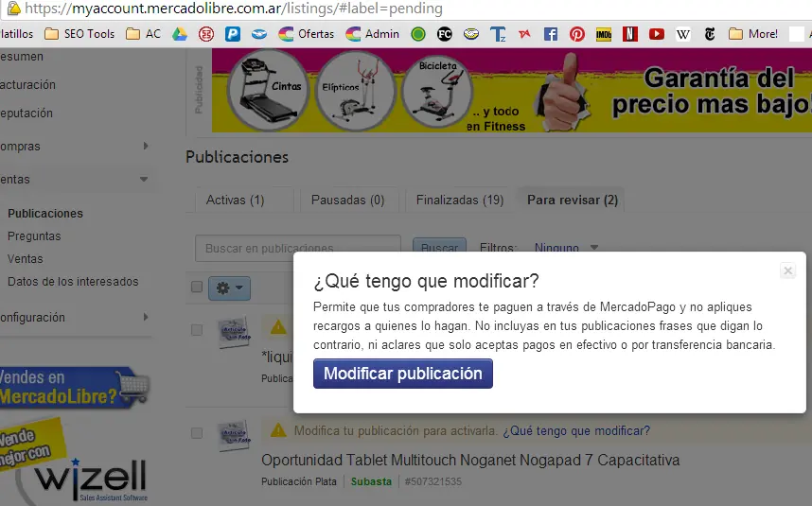Tick the checkbox for the *liqui listing
This screenshot has height=506, width=812.
197,329
